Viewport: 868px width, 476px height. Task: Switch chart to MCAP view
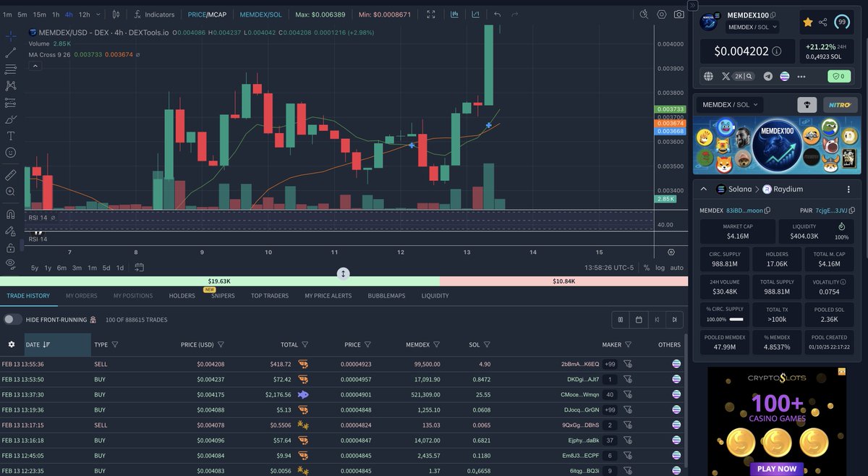[217, 14]
